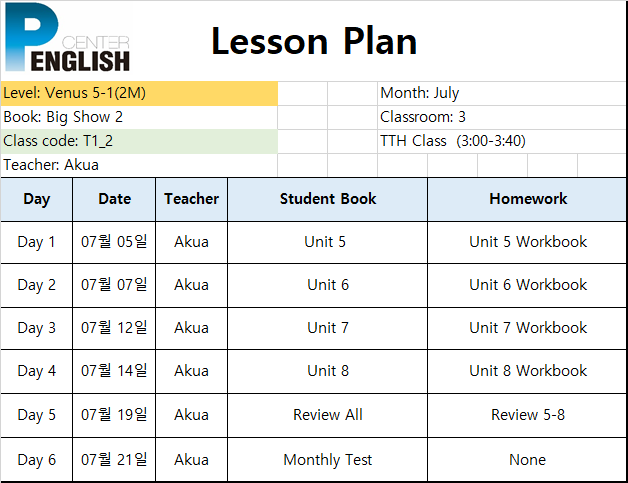This screenshot has width=628, height=483.
Task: Select the green Class code: T1_2 cell
Action: 139,141
